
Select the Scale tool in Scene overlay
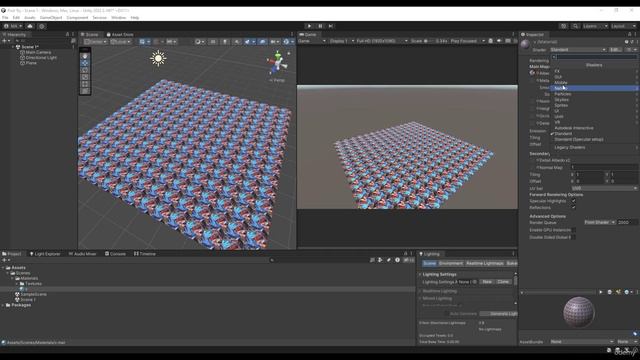click(x=85, y=77)
